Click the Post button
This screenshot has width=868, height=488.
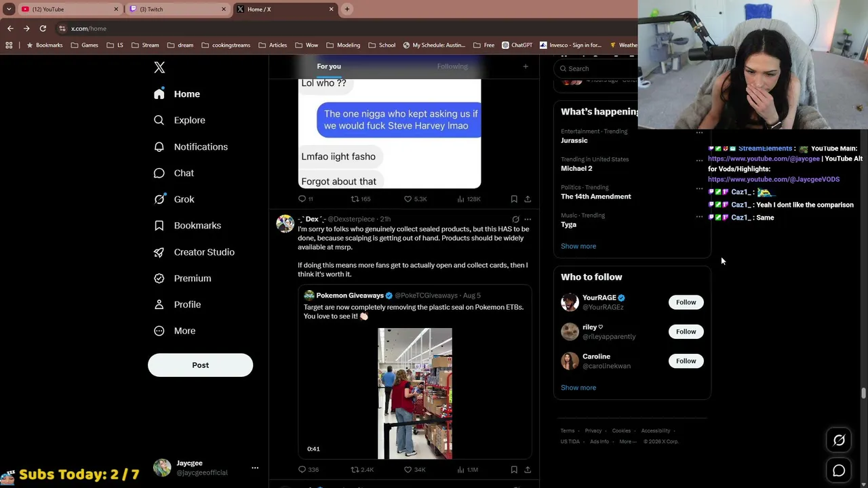pos(200,365)
